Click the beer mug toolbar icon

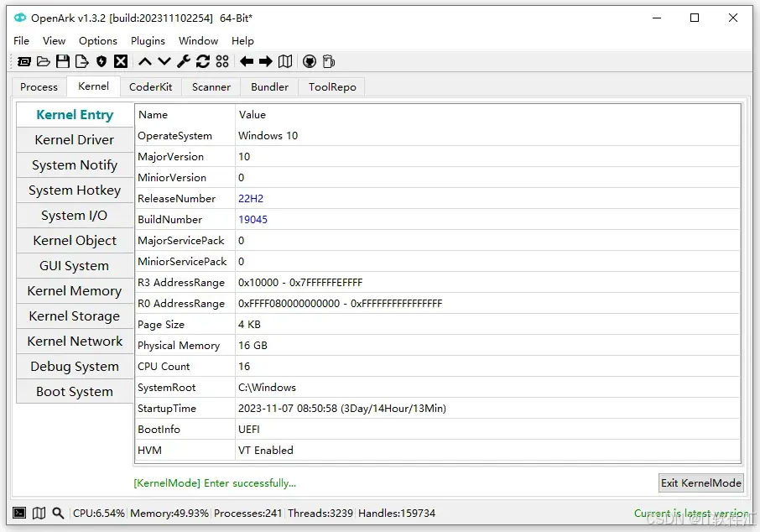(x=329, y=61)
